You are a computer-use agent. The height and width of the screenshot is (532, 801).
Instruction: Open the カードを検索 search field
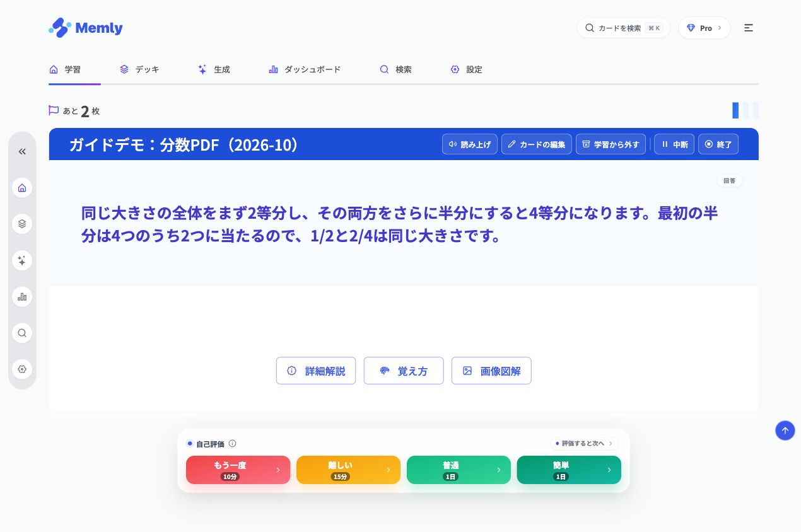click(x=623, y=28)
